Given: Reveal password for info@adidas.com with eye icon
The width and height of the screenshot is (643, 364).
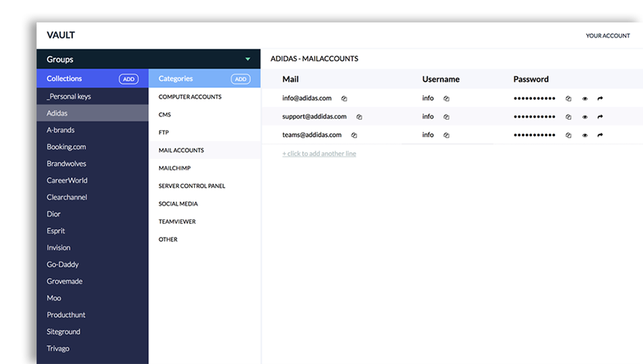Looking at the screenshot, I should 585,98.
